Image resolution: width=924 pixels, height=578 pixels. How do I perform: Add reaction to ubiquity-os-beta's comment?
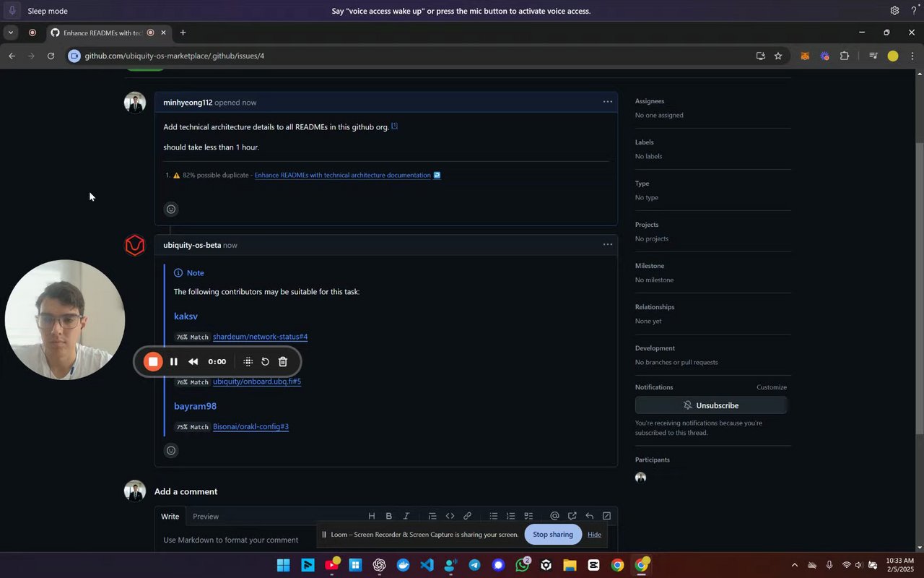pyautogui.click(x=171, y=451)
